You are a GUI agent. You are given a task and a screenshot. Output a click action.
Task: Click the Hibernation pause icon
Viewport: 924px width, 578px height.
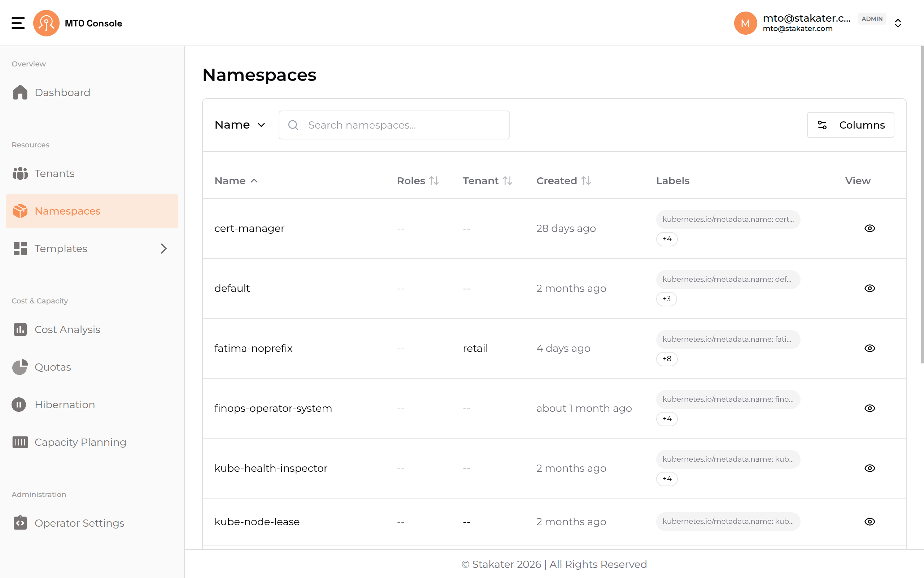coord(19,404)
